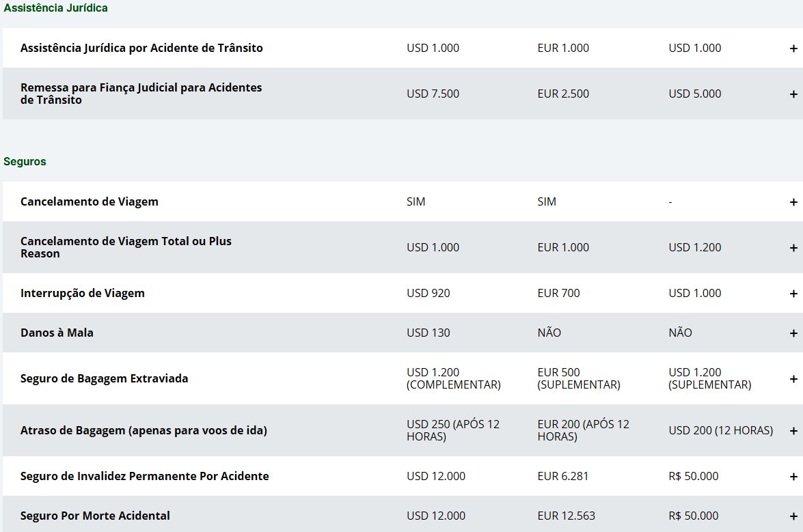
Task: Expand Cancelamento de Viagem Total ou Plus Reason
Action: [x=793, y=248]
